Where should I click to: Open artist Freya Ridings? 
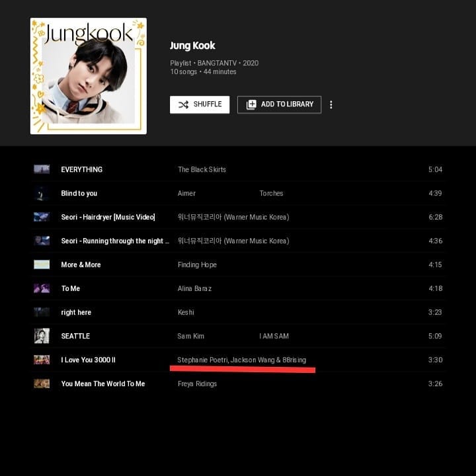(x=197, y=383)
